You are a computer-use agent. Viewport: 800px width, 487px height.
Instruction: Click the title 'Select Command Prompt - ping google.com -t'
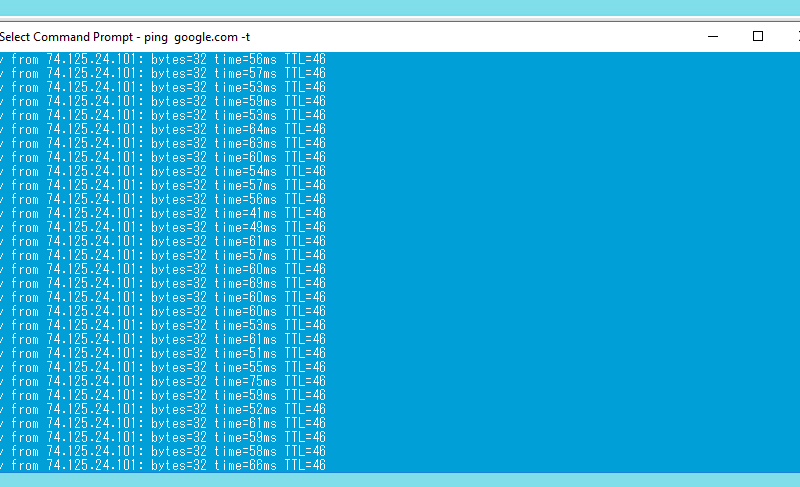pos(125,37)
